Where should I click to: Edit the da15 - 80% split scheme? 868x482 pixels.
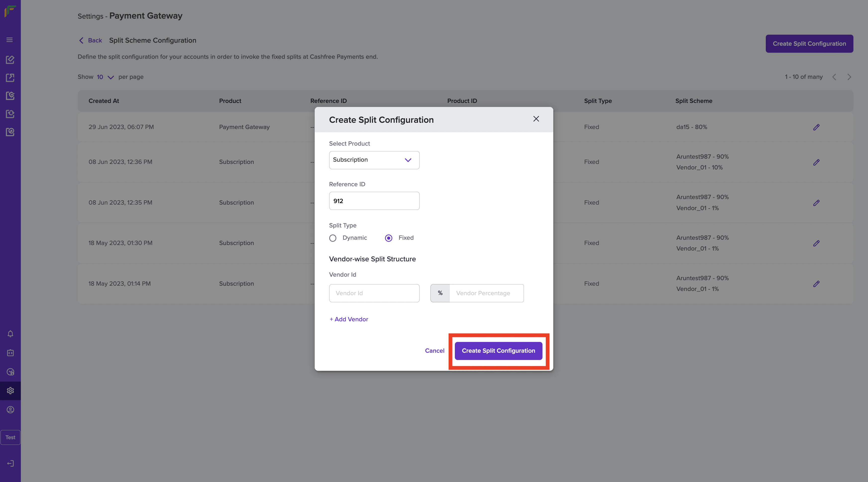816,127
